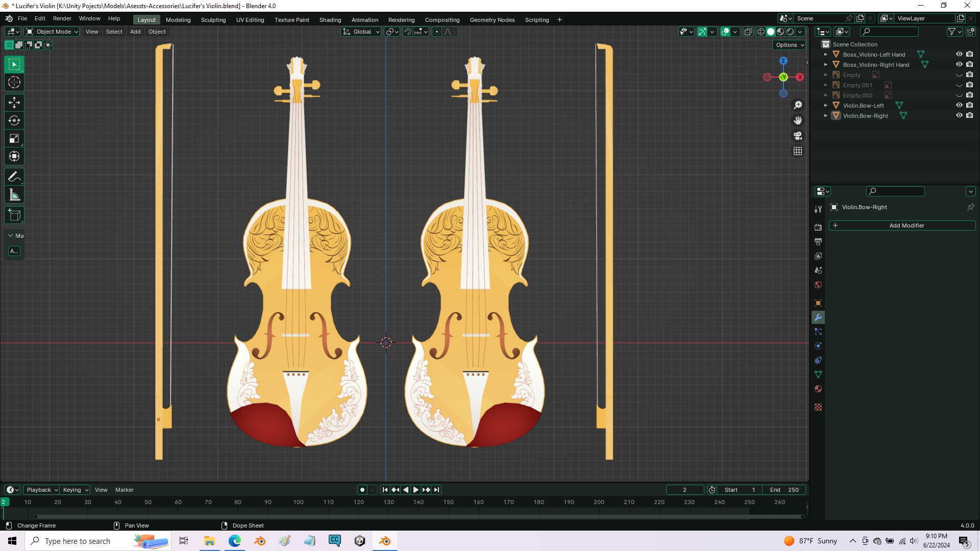Open the Render properties tab
The width and height of the screenshot is (980, 551).
click(818, 227)
